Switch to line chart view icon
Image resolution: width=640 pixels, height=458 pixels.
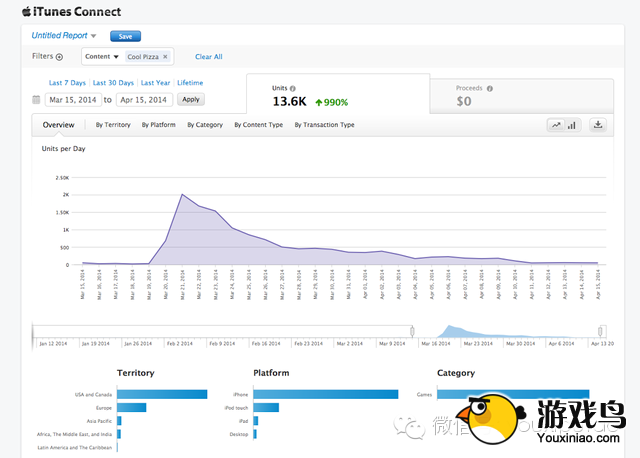[x=555, y=125]
